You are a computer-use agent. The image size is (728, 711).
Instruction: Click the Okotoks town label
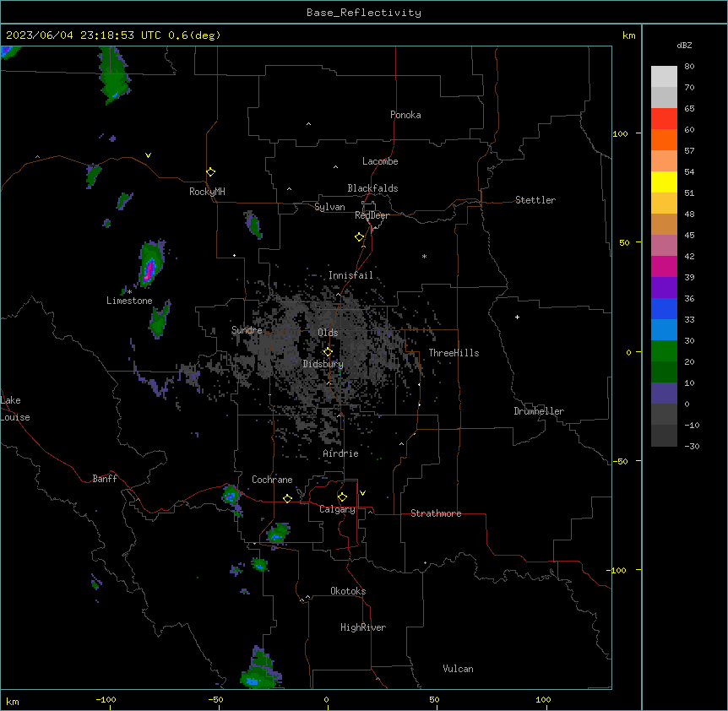tap(348, 591)
